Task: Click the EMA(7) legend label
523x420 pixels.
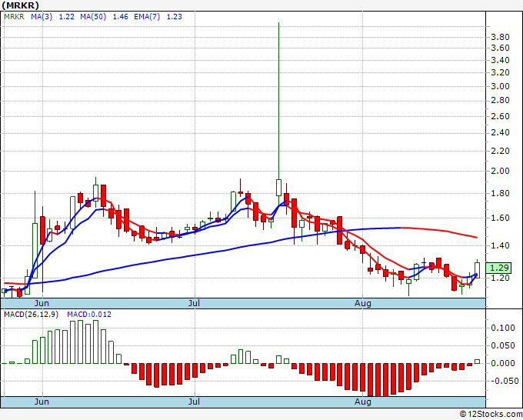Action: pos(147,17)
